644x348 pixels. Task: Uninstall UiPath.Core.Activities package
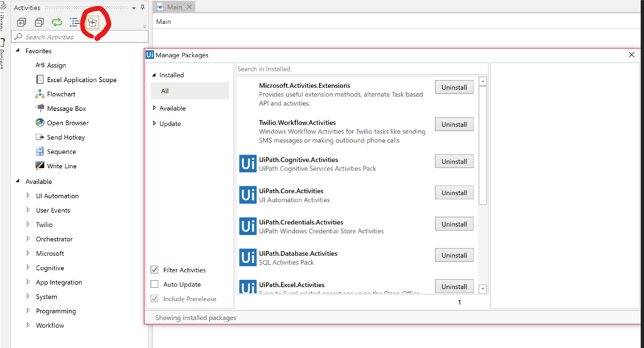pyautogui.click(x=454, y=193)
